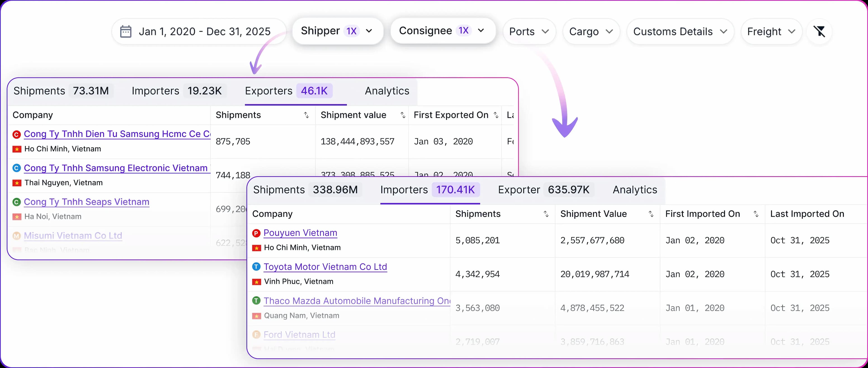This screenshot has width=868, height=368.
Task: Open Toyota Motor Vietnam Co Ltd link
Action: [x=325, y=267]
